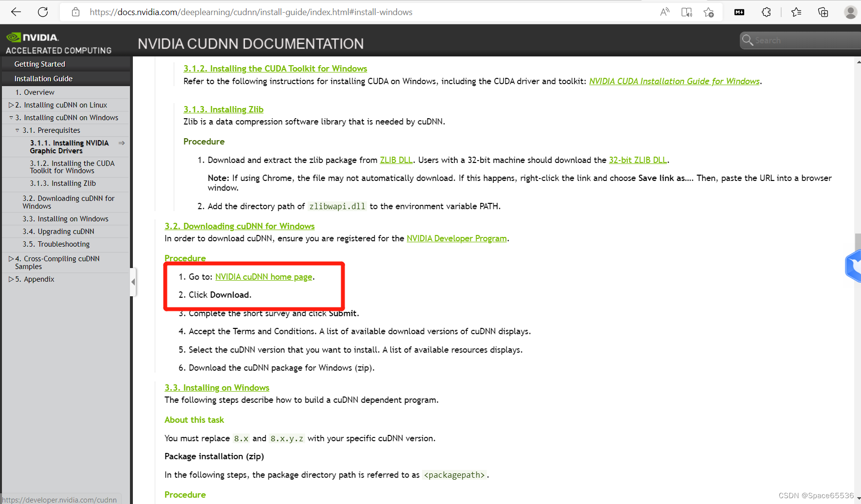The image size is (861, 504).
Task: Open the M+ extension icon
Action: coord(739,12)
